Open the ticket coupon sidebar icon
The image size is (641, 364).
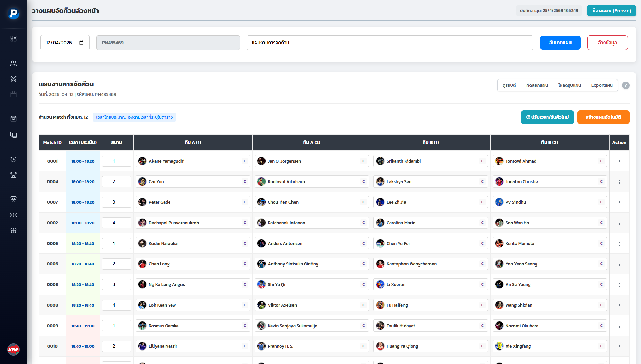coord(13,215)
